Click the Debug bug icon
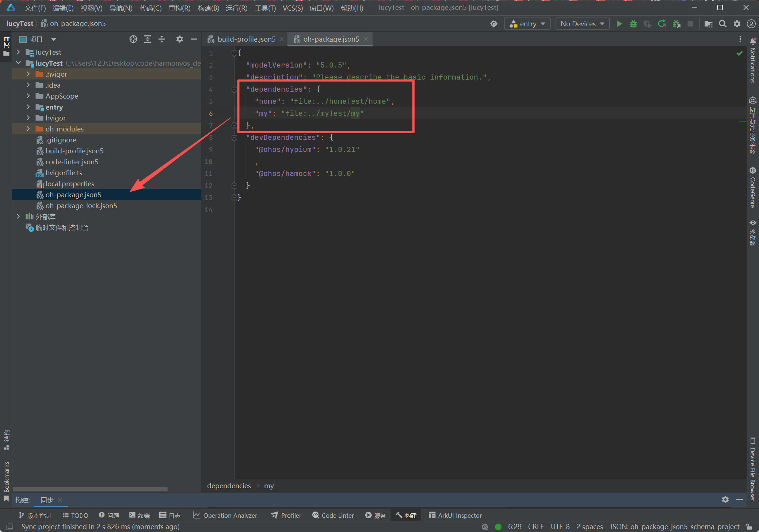Screen dimensions: 759x532 (x=633, y=24)
